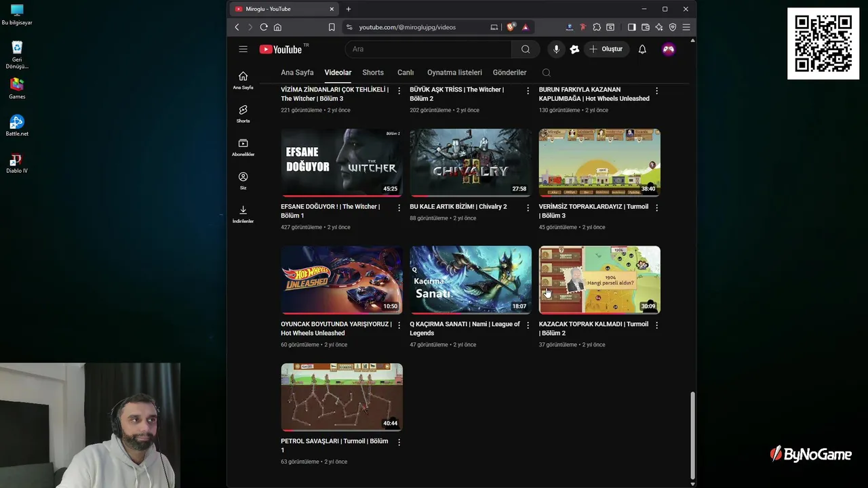Screen dimensions: 868x488
Task: Reload the page
Action: (x=264, y=27)
